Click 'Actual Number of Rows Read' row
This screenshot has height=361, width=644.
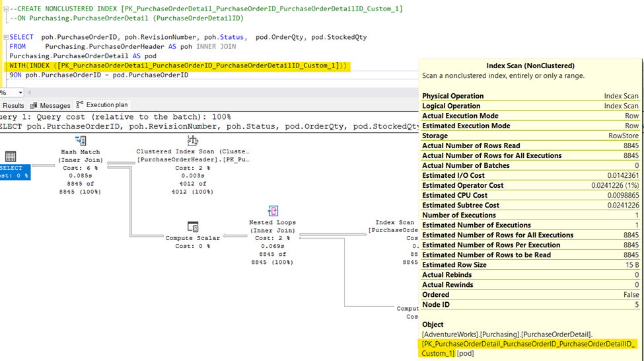[530, 145]
